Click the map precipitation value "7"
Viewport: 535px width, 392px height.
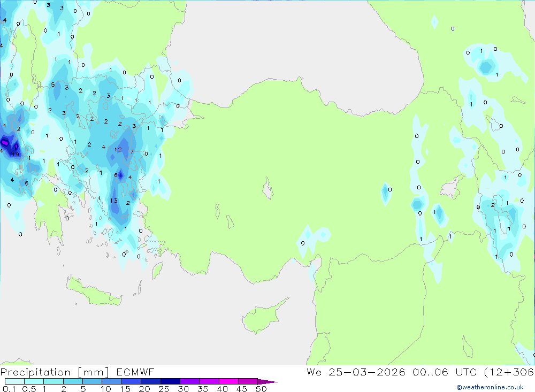point(132,151)
